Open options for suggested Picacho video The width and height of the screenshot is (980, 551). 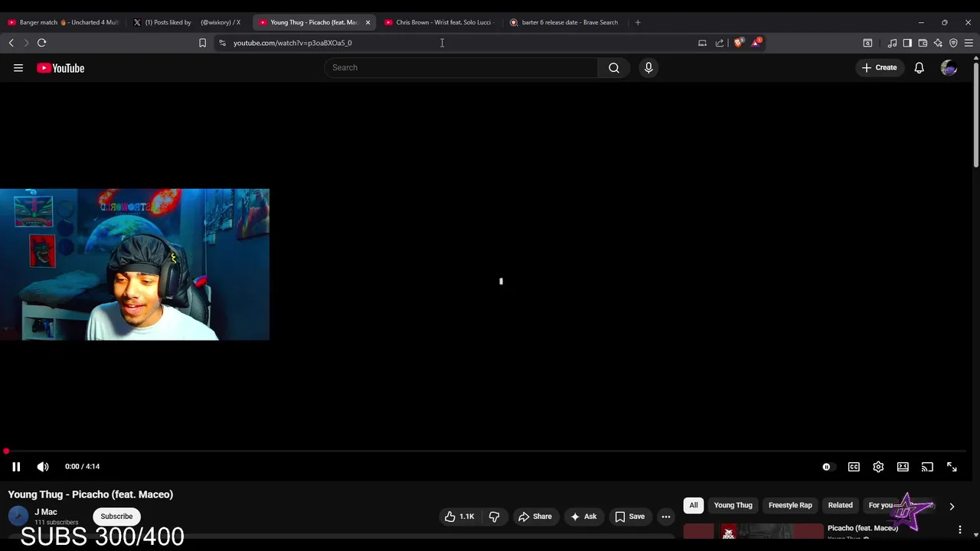960,530
